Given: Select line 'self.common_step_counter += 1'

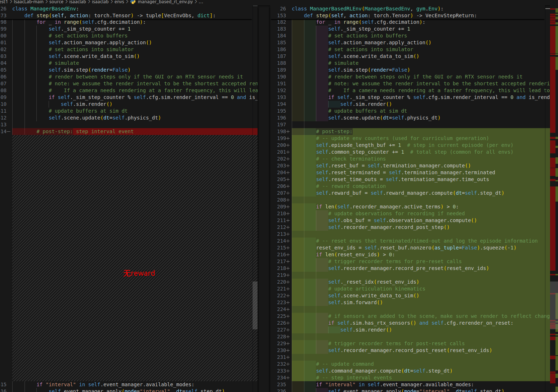Looking at the screenshot, I should pos(360,152).
